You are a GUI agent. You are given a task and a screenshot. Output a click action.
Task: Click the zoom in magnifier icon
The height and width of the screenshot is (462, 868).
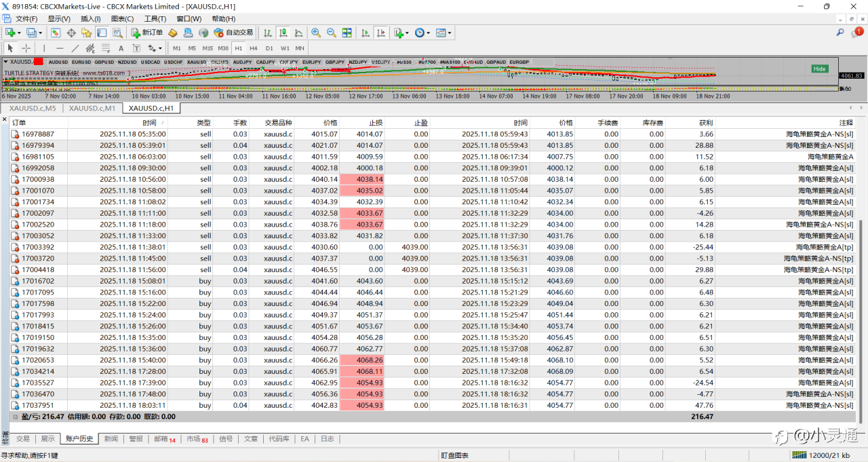(316, 33)
